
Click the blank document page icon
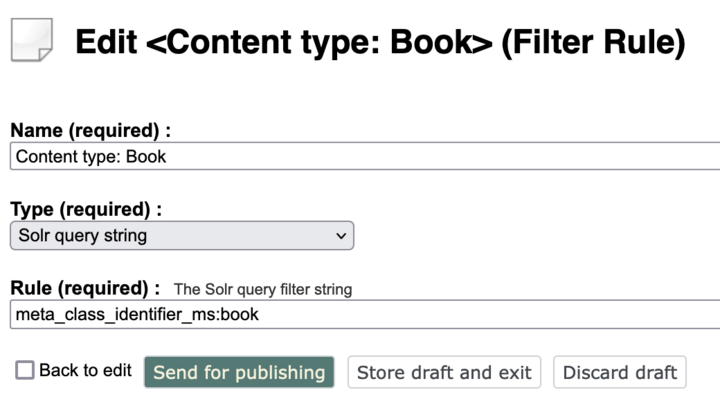(x=32, y=40)
